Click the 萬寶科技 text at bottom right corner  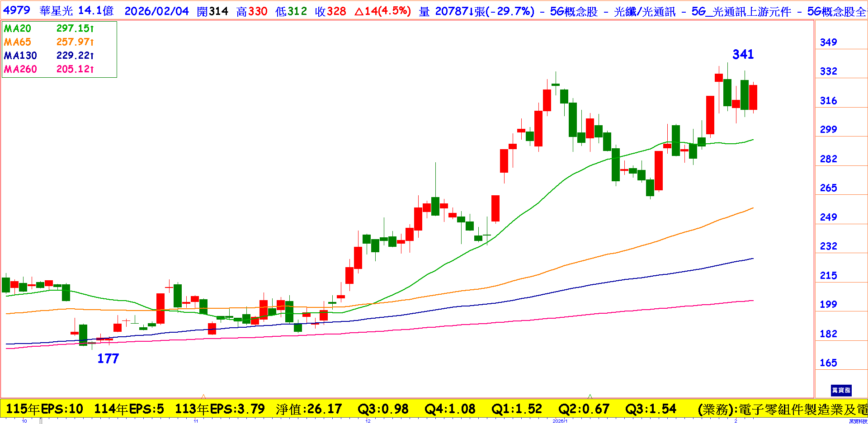(x=858, y=421)
